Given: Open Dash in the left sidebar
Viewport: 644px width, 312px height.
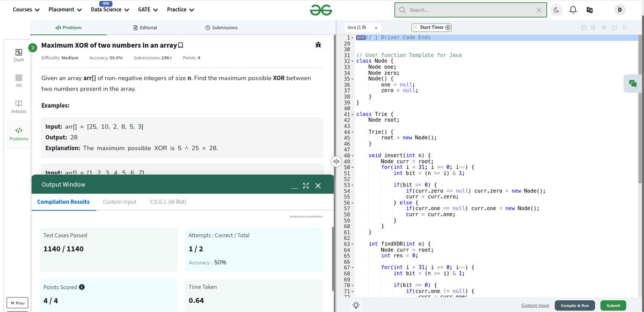Looking at the screenshot, I should pos(19,55).
